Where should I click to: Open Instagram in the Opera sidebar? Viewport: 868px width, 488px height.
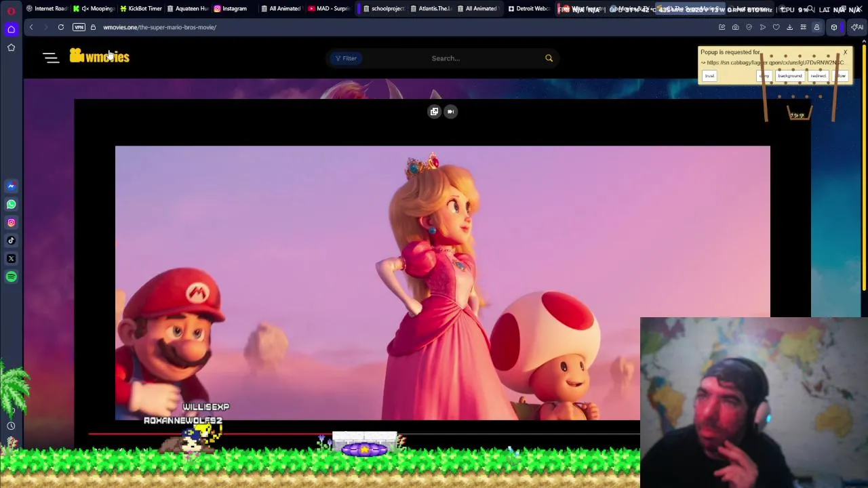coord(11,222)
